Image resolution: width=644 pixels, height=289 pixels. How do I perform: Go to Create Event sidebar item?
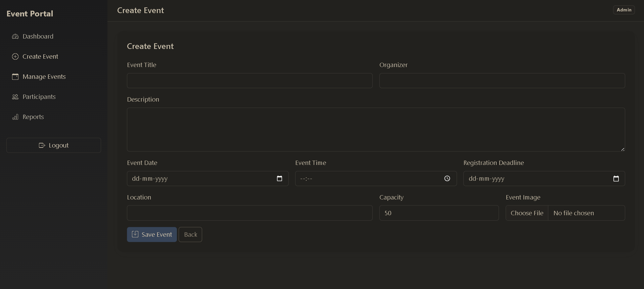point(54,57)
